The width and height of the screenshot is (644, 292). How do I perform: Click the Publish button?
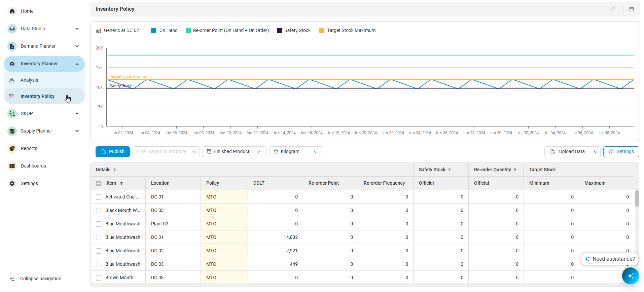(x=113, y=152)
